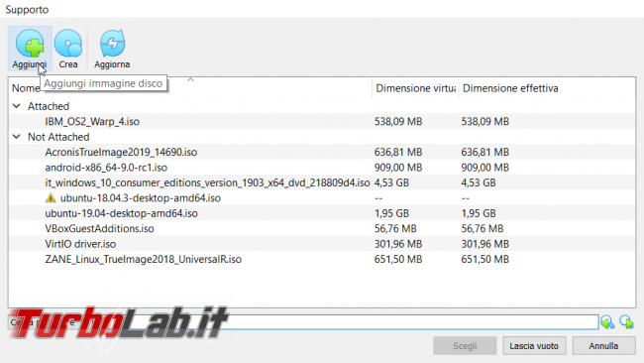Collapse the Attached group
The width and height of the screenshot is (644, 363).
pyautogui.click(x=17, y=106)
